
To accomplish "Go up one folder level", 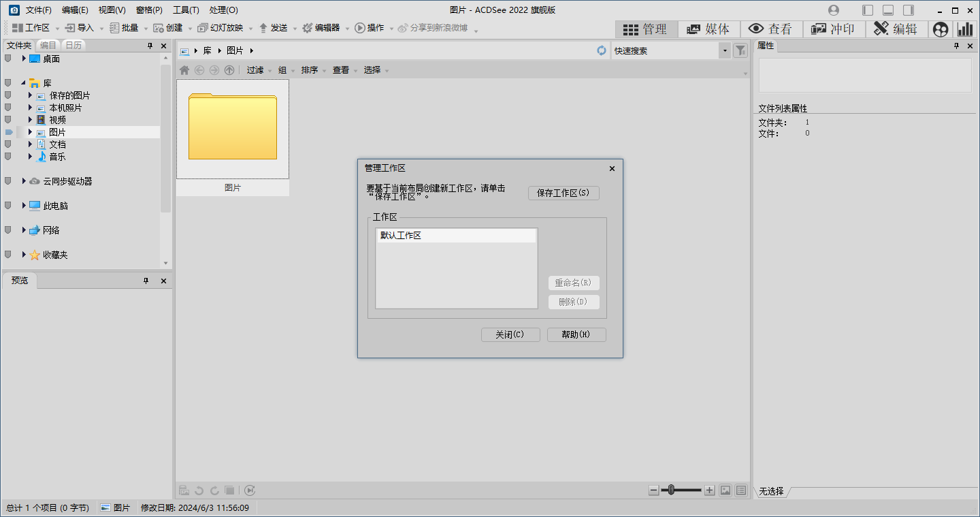I will [x=229, y=70].
